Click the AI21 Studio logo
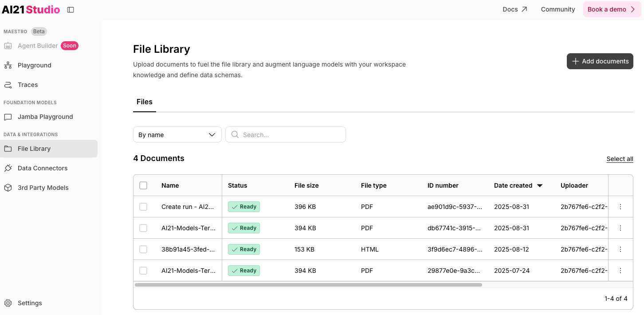Screen dimensions: 644x315 coord(31,10)
